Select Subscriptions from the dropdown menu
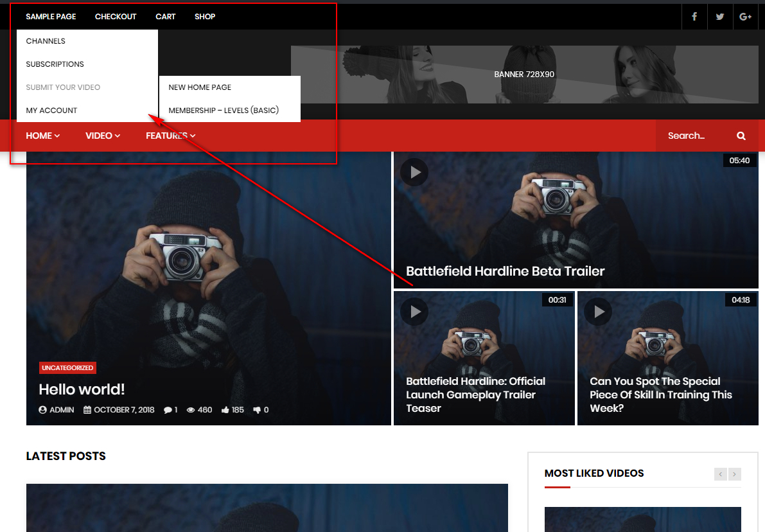 [55, 64]
